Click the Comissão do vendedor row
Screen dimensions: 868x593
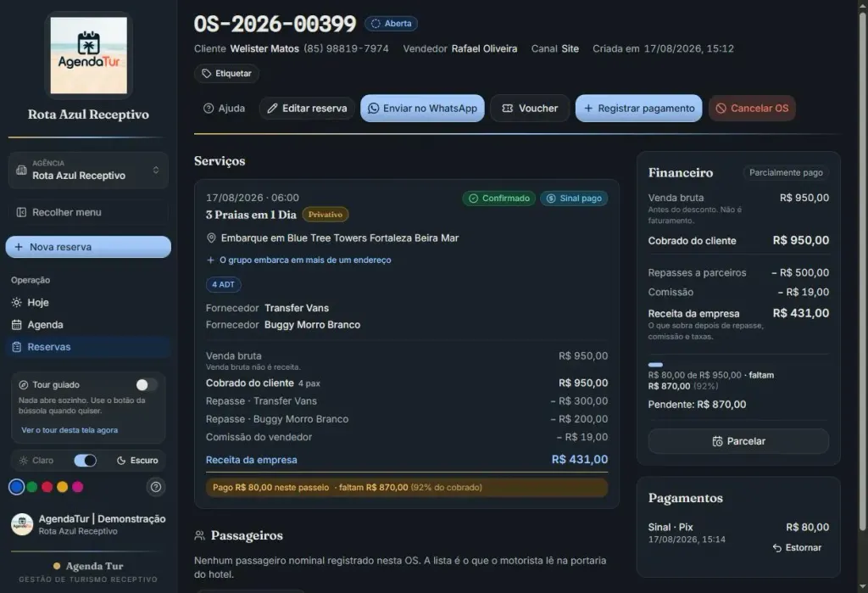point(407,437)
